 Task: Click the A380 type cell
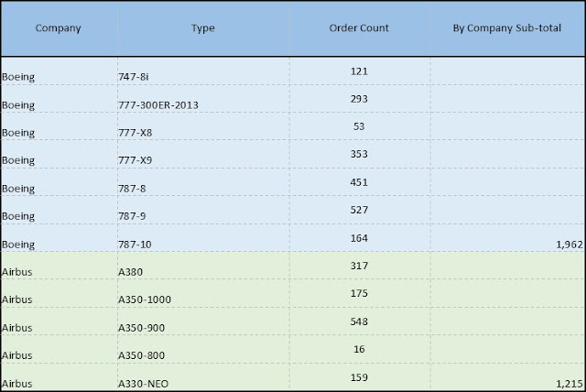point(133,271)
